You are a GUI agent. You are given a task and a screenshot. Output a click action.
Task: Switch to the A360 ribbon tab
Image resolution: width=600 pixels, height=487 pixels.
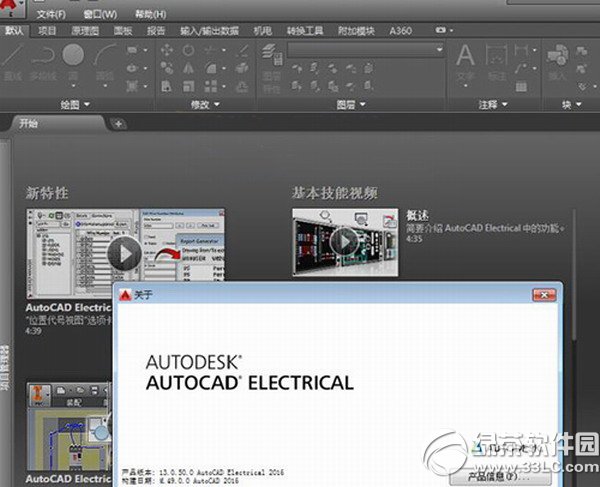pyautogui.click(x=400, y=31)
